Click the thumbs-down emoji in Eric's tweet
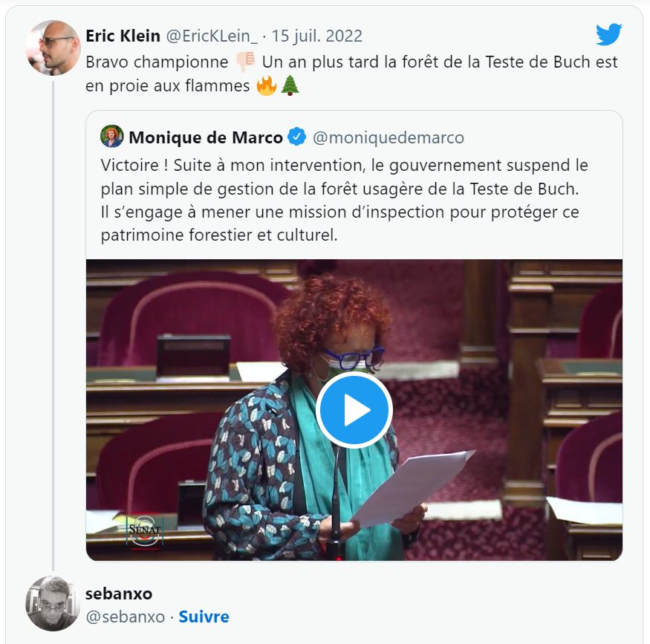Viewport: 650px width, 644px height. 245,62
